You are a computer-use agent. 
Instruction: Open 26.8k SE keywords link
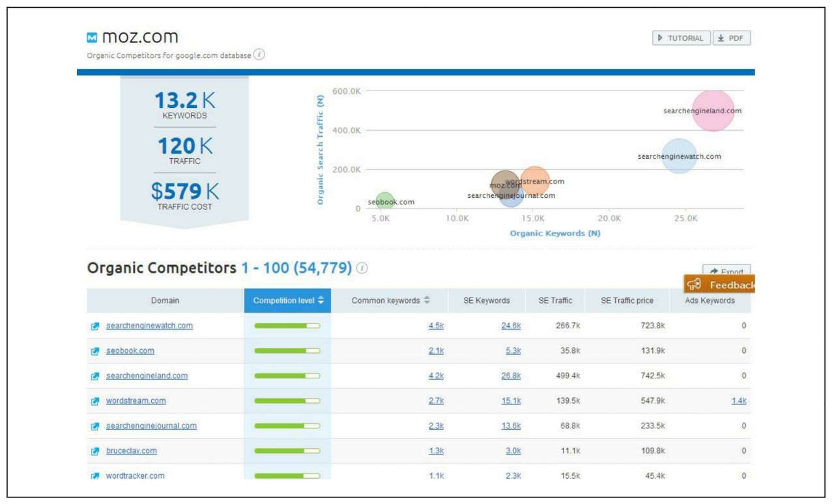pyautogui.click(x=511, y=376)
